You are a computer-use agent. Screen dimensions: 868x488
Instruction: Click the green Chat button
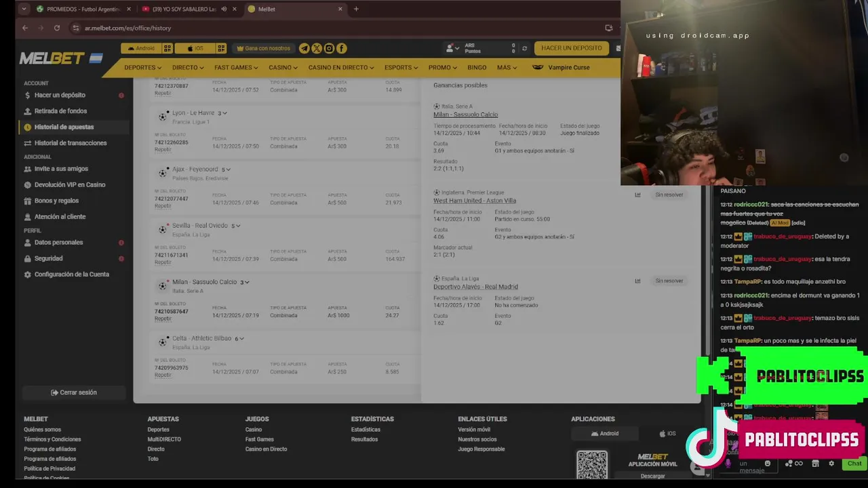tap(854, 464)
